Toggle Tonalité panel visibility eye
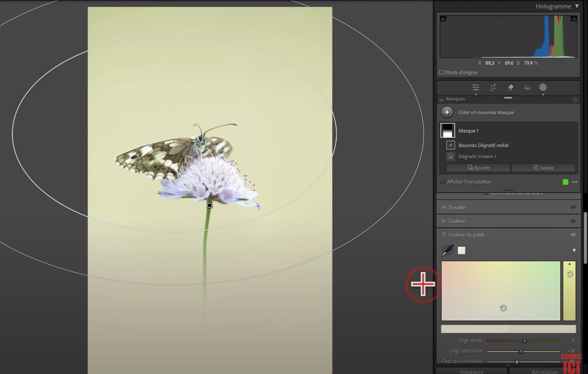Screen dimensions: 588x374 click(573, 207)
